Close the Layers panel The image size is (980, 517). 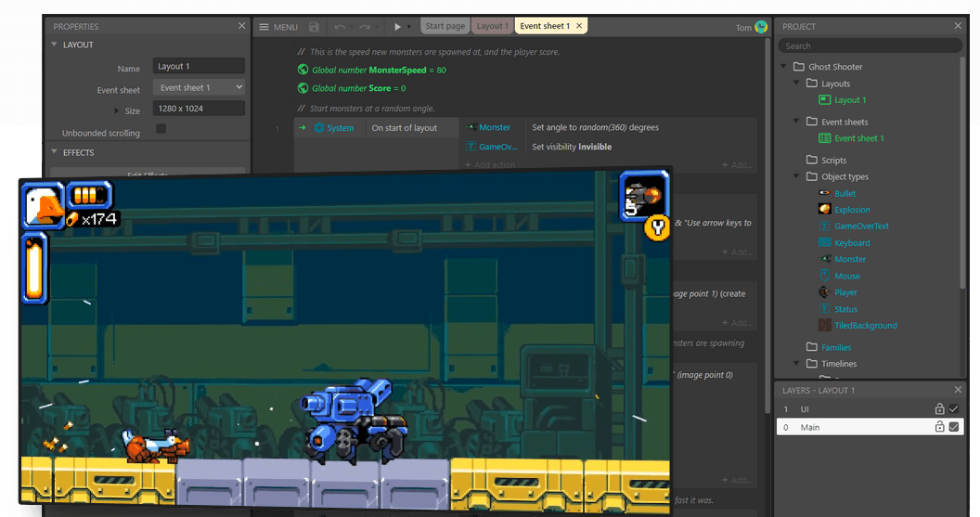pyautogui.click(x=958, y=390)
